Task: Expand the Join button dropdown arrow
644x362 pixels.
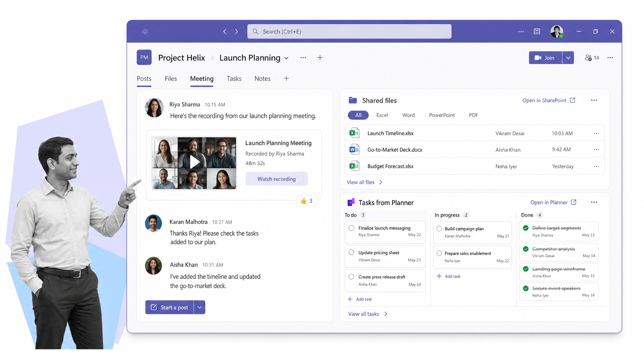Action: (x=568, y=58)
